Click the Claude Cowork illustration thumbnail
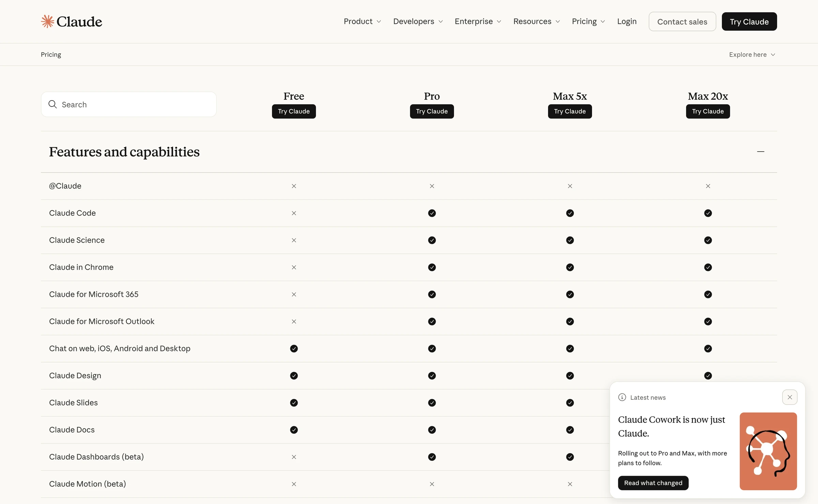 [x=768, y=451]
